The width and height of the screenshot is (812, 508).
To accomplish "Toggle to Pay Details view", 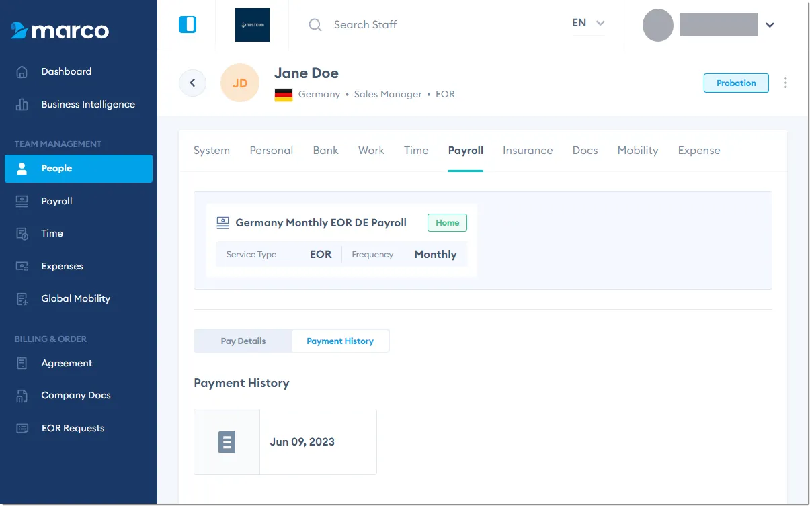I will [x=243, y=341].
